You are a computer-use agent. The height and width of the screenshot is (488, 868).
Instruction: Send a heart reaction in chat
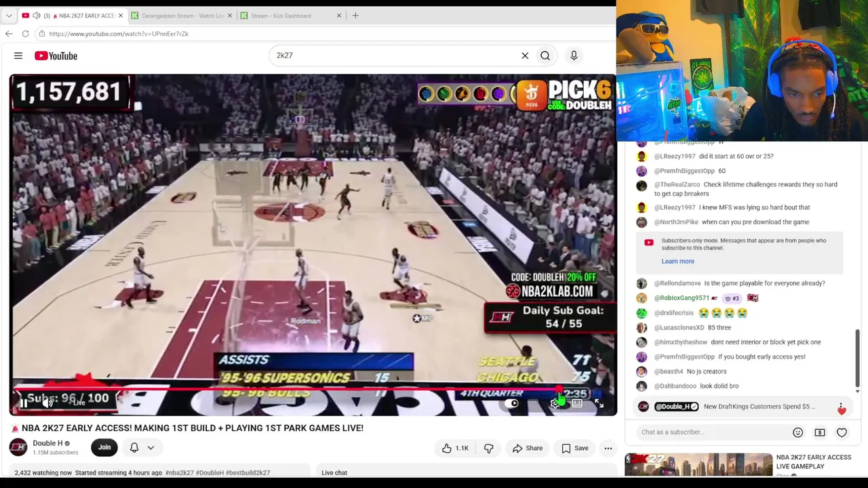[842, 432]
